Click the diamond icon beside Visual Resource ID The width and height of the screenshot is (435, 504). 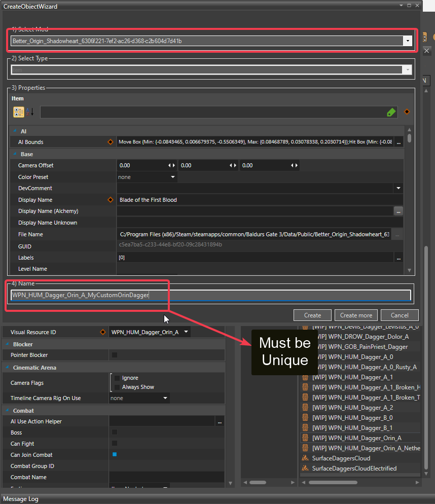pos(103,332)
